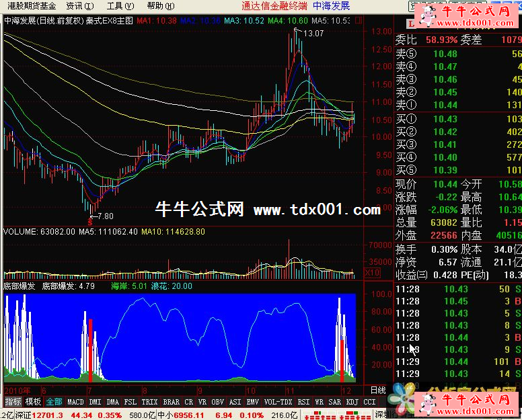Click the 日线 period label
Image resolution: width=522 pixels, height=420 pixels.
pos(378,390)
